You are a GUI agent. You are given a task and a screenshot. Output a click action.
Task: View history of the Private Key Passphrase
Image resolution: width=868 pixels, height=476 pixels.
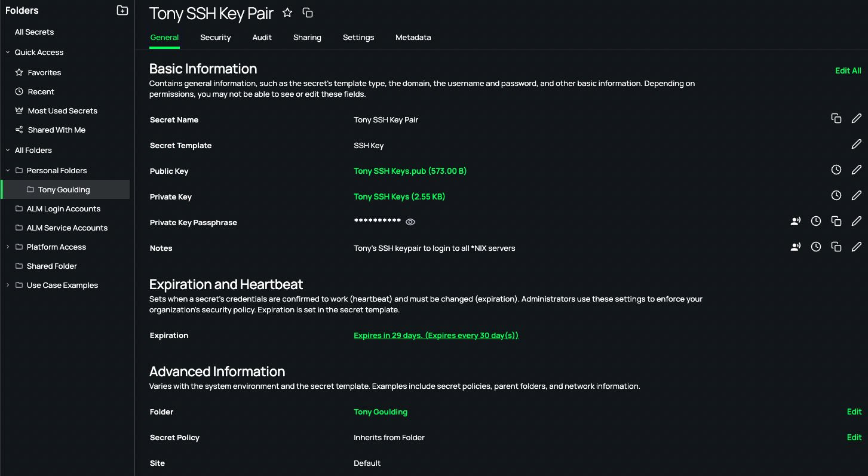pos(815,220)
